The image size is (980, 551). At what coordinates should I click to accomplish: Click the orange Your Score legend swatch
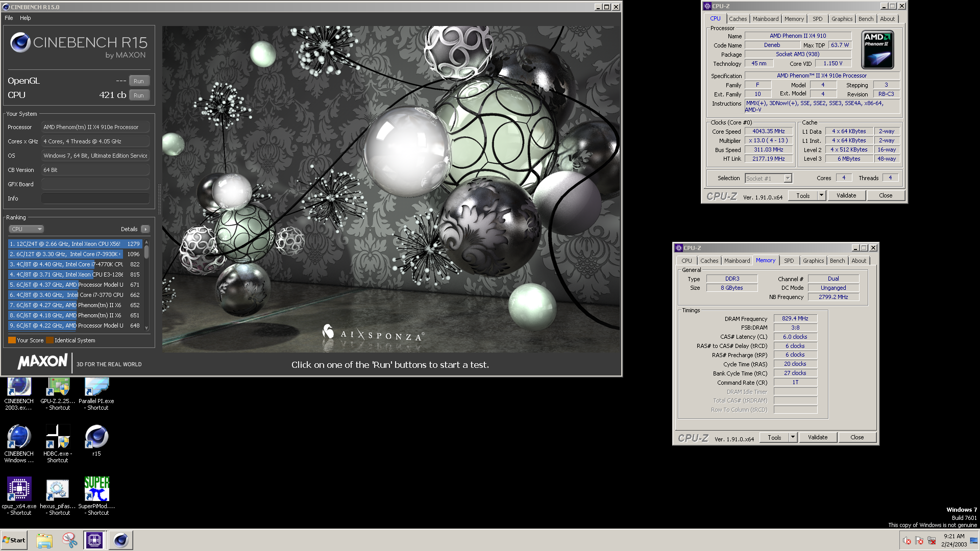point(12,340)
